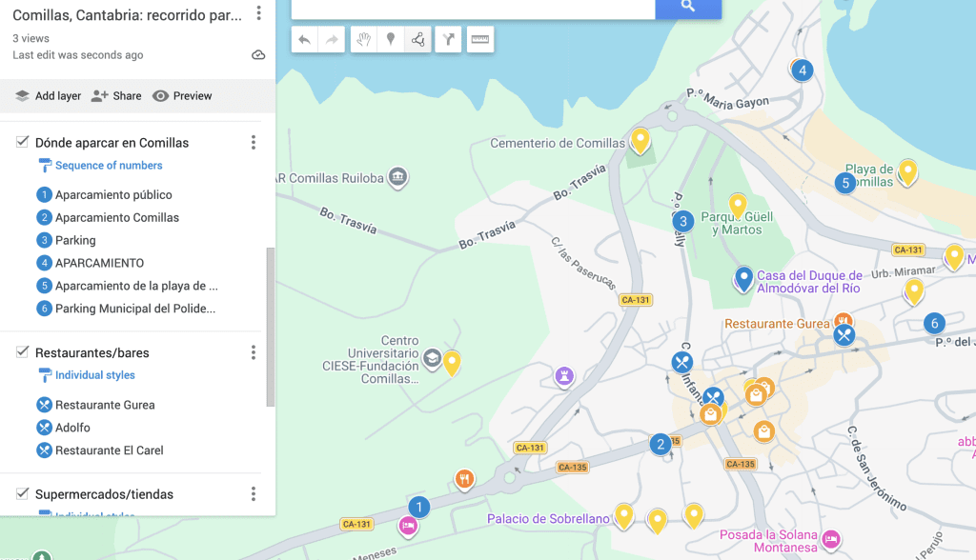Open Sequence of numbers style settings
This screenshot has height=560, width=976.
click(x=109, y=166)
